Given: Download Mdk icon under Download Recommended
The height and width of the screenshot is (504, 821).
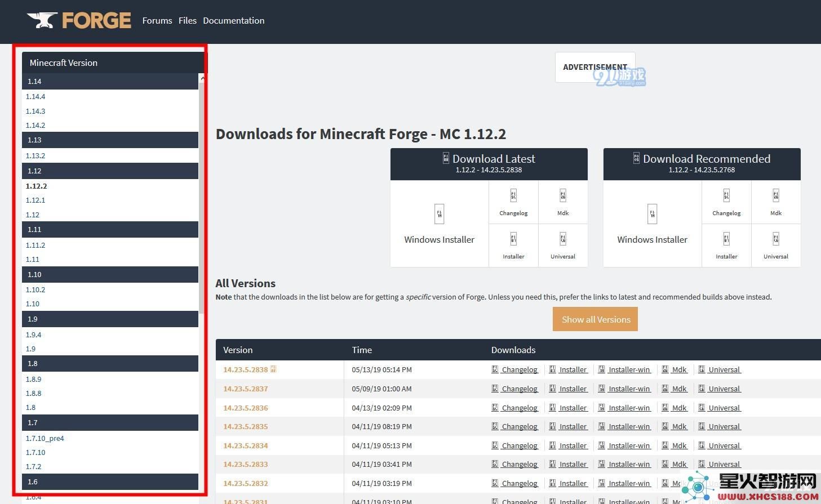Looking at the screenshot, I should [776, 195].
